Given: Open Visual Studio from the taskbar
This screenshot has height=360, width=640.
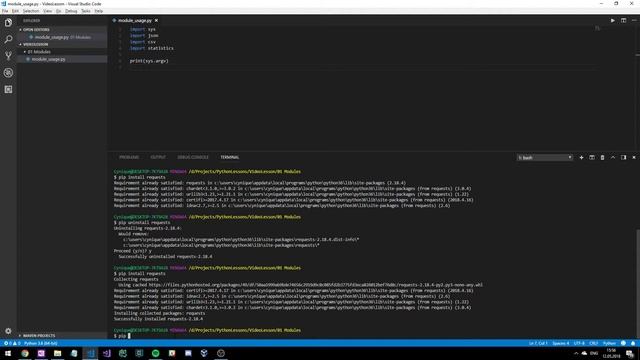Looking at the screenshot, I should [107, 353].
